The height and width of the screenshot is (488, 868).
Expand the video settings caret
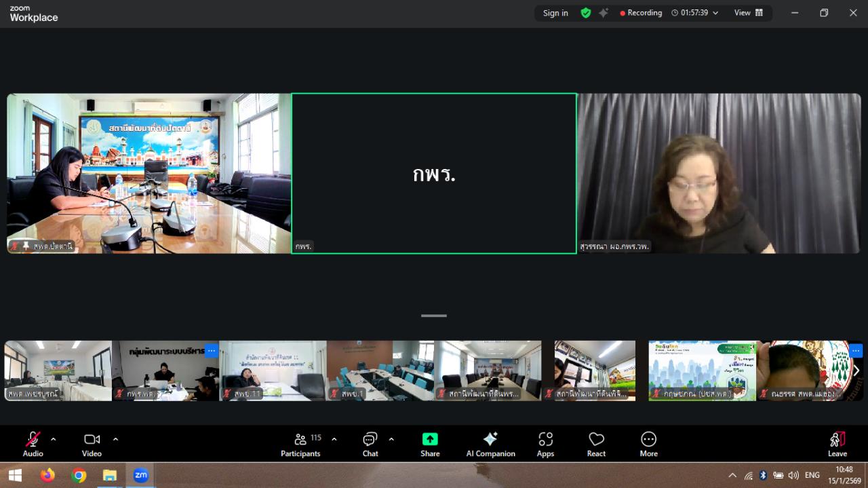[115, 439]
